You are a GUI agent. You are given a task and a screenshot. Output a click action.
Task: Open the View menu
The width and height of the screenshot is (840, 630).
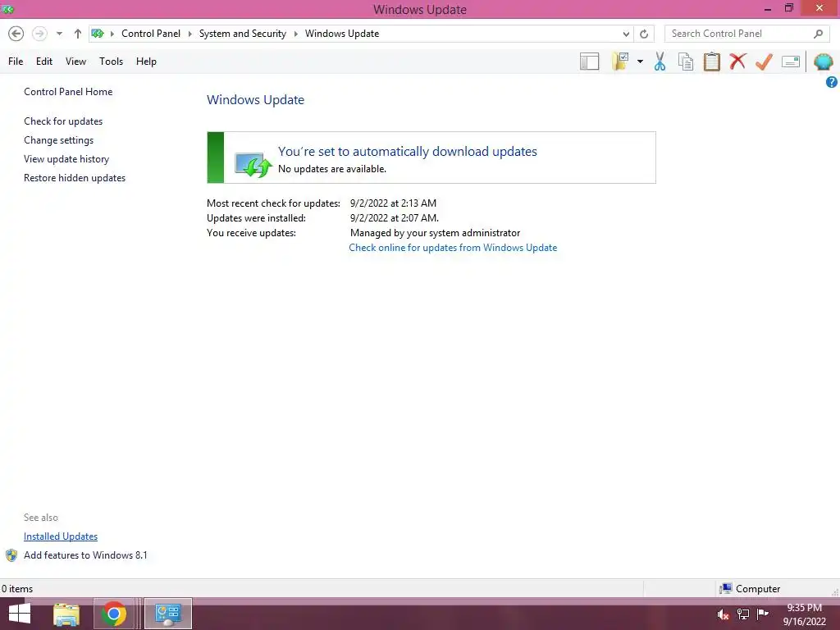pos(75,61)
